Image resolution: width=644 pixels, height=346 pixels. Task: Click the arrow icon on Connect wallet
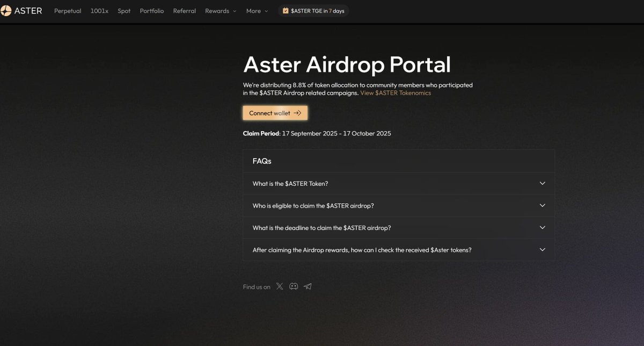pos(297,113)
